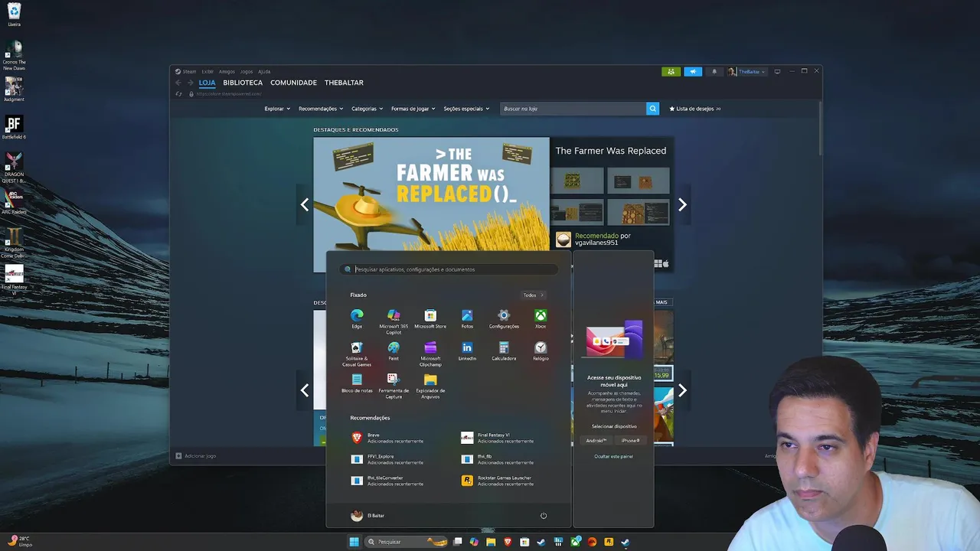This screenshot has height=551, width=980.
Task: Open Steam COMUNIDADE tab
Action: (293, 83)
